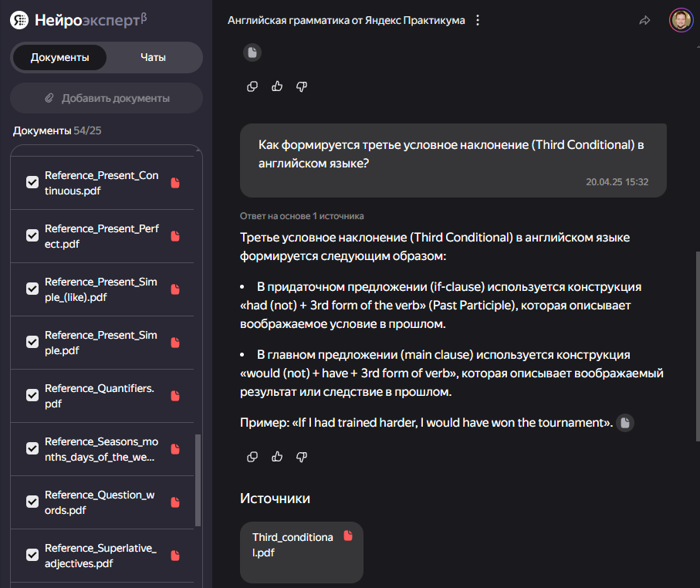The image size is (700, 588).
Task: Click the PDF icon of Reference_Seasons_months_days document
Action: click(x=175, y=448)
